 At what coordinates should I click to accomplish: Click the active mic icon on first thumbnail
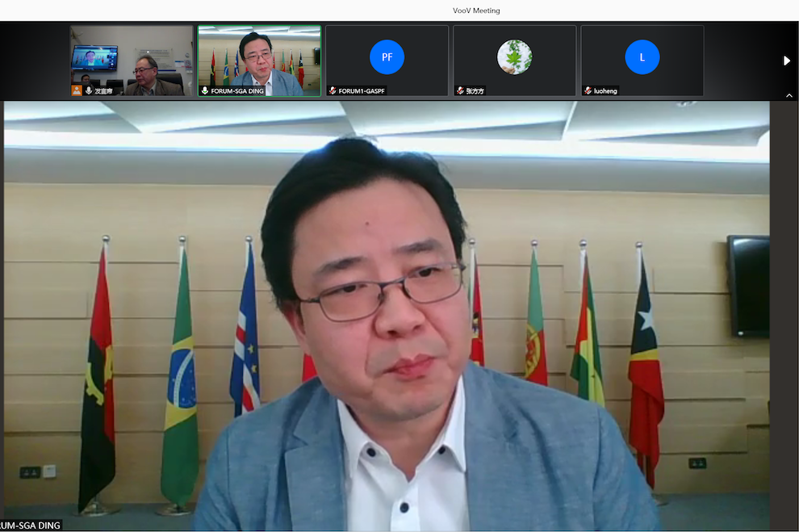pyautogui.click(x=89, y=91)
